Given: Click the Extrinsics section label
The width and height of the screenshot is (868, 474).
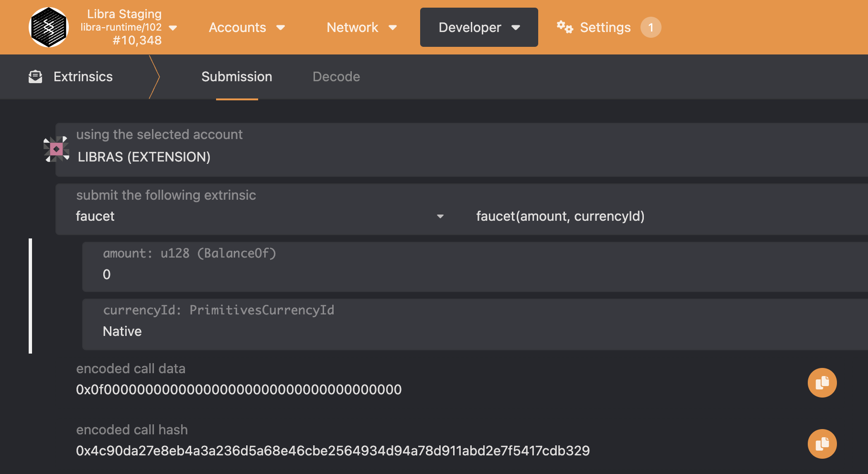Looking at the screenshot, I should 83,77.
